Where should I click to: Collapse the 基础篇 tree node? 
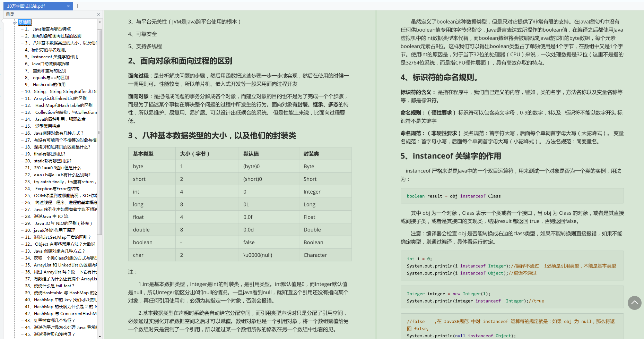[x=15, y=22]
